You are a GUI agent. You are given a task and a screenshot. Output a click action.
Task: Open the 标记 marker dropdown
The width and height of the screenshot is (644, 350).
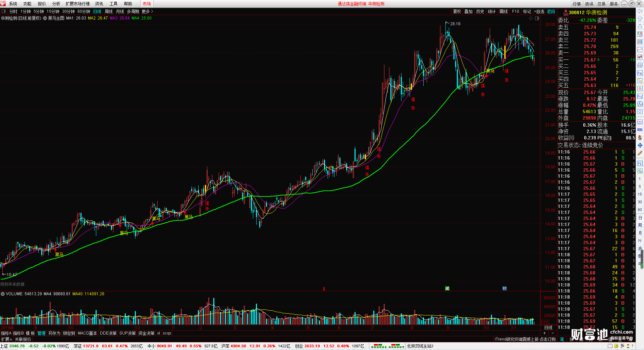click(x=527, y=11)
